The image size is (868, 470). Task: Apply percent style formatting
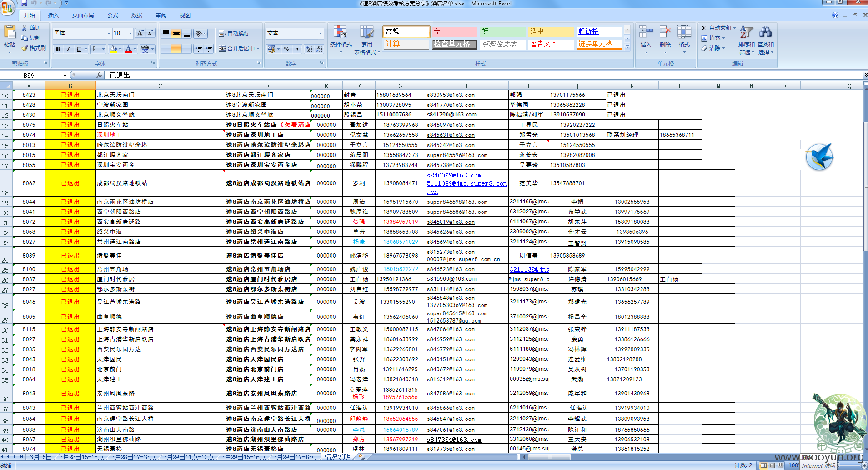[286, 49]
